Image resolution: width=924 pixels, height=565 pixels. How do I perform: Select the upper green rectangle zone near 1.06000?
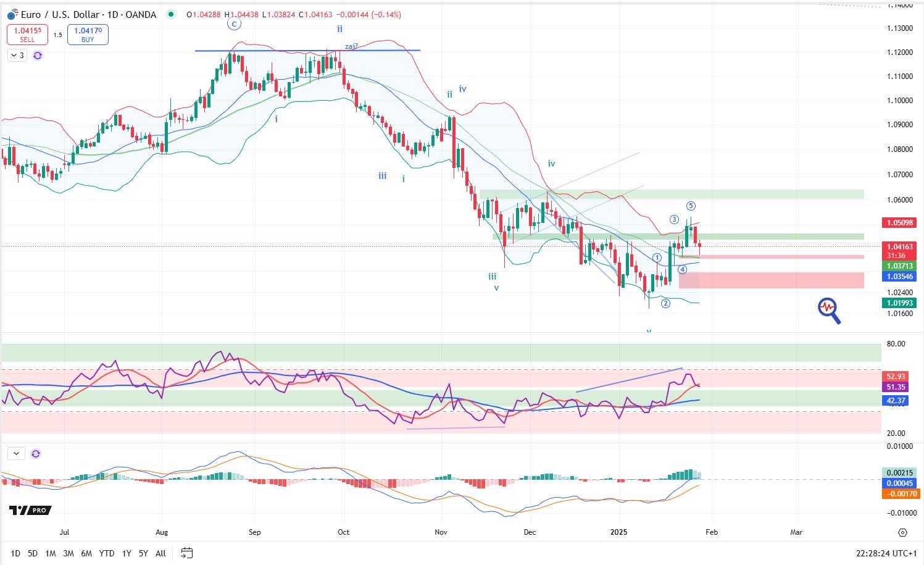[672, 195]
